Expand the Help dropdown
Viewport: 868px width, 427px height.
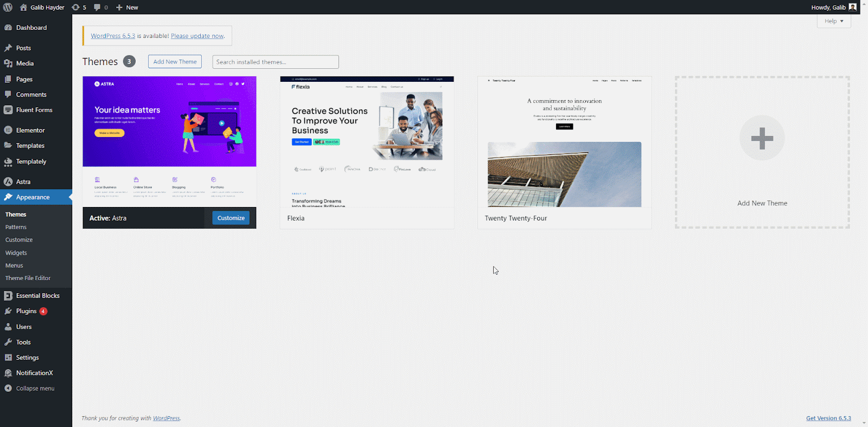[x=834, y=21]
